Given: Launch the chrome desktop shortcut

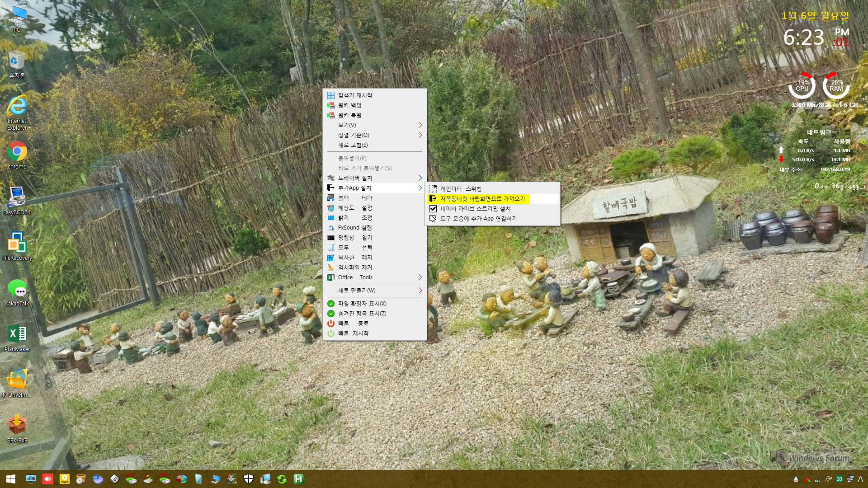Looking at the screenshot, I should point(17,155).
